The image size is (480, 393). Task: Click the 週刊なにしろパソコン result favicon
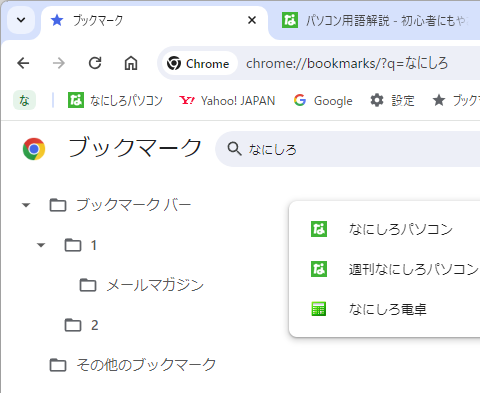319,269
